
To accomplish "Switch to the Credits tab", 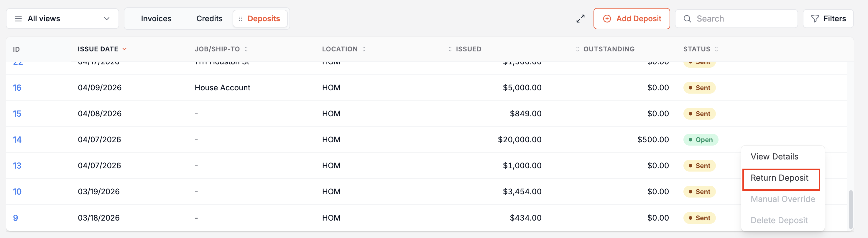I will click(209, 19).
